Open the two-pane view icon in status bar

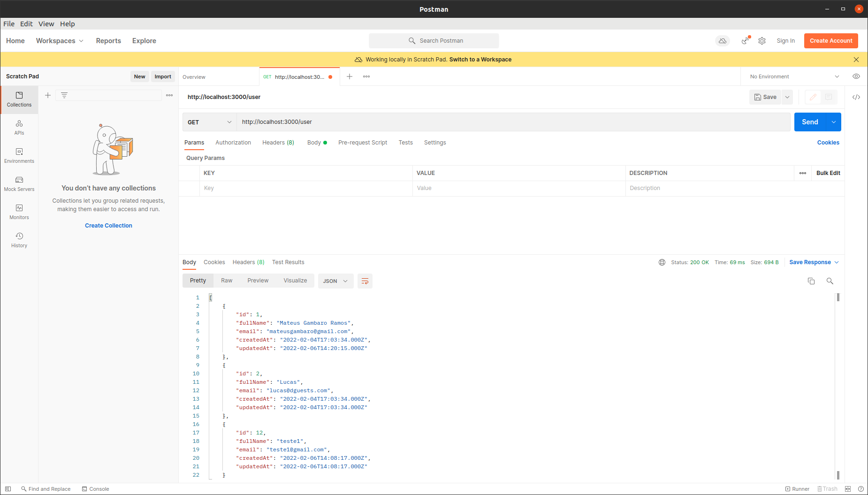[x=848, y=489]
